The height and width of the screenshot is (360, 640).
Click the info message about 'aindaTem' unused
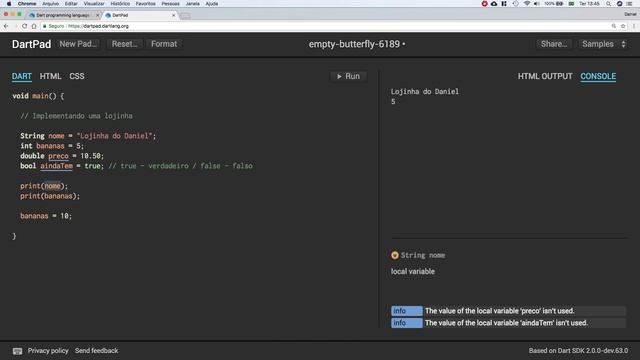(508, 323)
